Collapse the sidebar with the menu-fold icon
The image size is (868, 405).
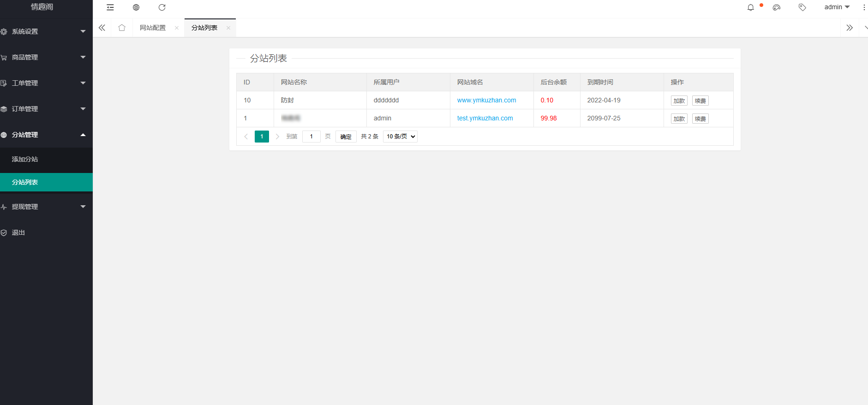pos(110,7)
